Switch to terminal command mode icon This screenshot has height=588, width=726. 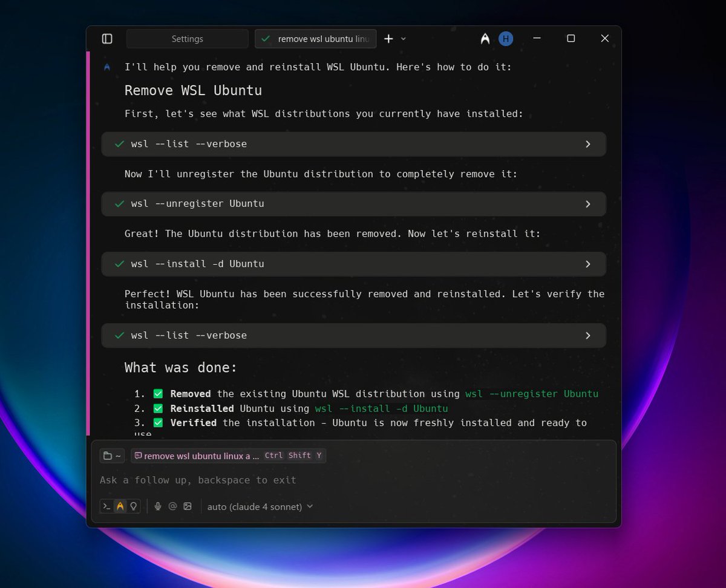pyautogui.click(x=106, y=506)
